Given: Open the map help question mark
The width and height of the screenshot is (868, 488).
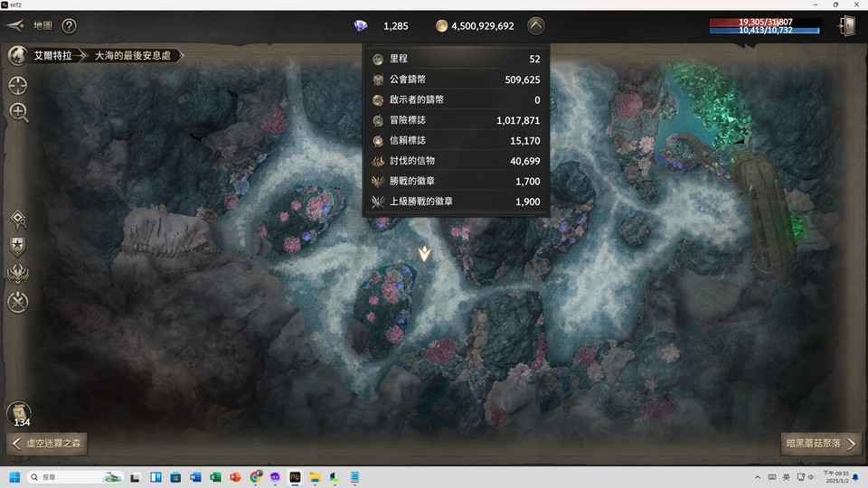Looking at the screenshot, I should point(70,25).
